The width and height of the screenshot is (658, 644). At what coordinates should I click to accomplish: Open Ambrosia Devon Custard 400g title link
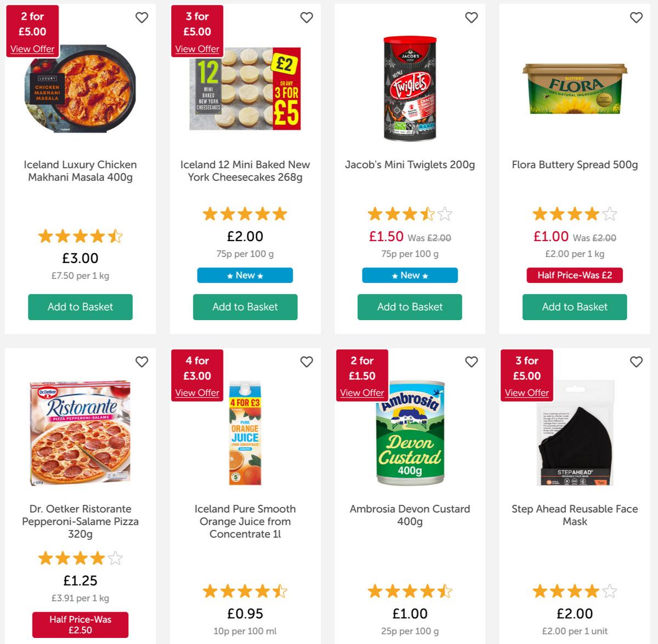tap(410, 515)
